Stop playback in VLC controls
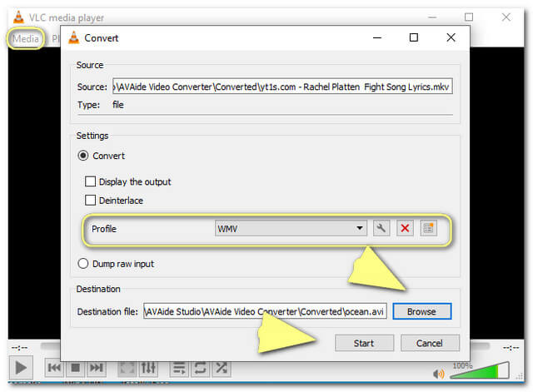Viewport: 533px width, 392px height. [75, 368]
